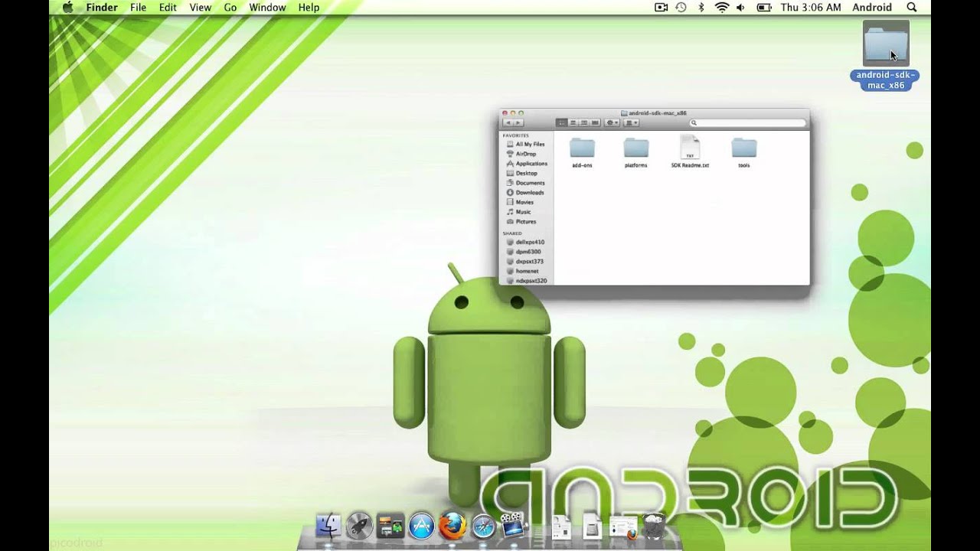Select All My Files in sidebar
This screenshot has width=980, height=551.
tap(526, 144)
